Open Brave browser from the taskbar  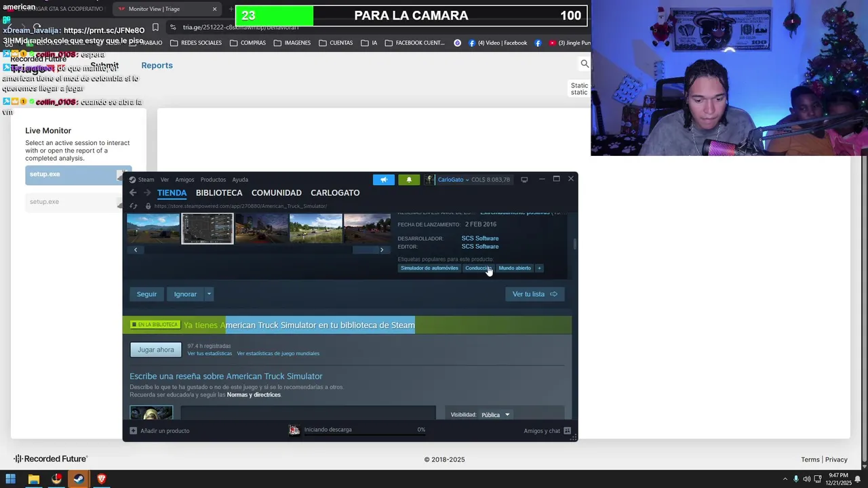pos(102,479)
